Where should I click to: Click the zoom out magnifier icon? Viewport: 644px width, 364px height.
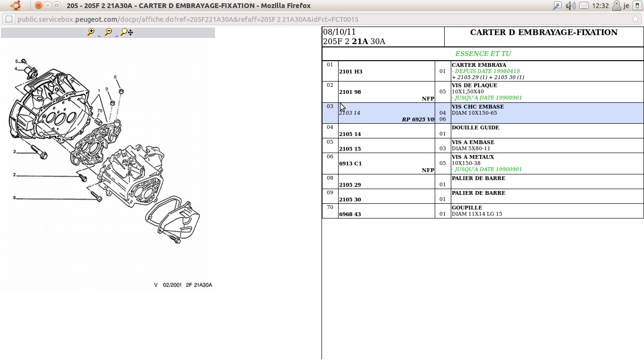108,32
